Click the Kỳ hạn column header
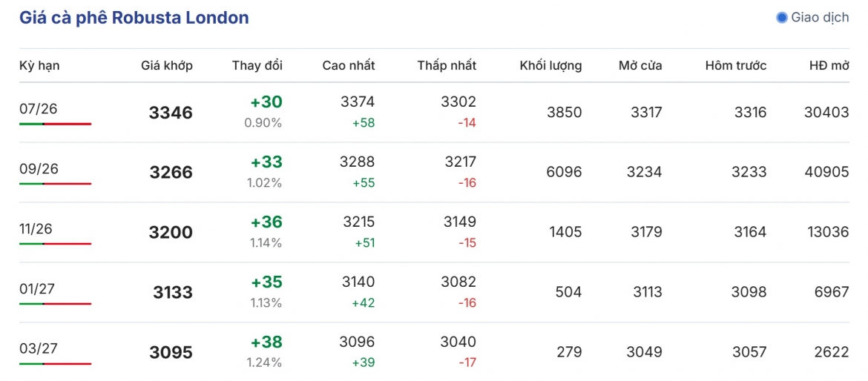 39,66
